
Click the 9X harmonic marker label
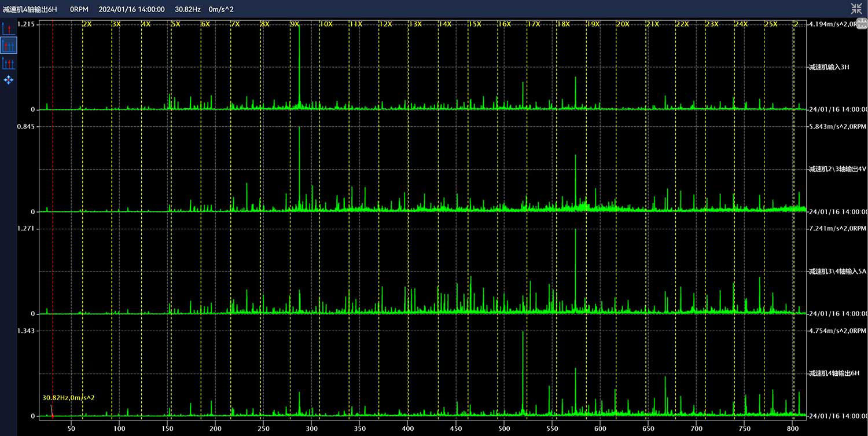point(295,24)
